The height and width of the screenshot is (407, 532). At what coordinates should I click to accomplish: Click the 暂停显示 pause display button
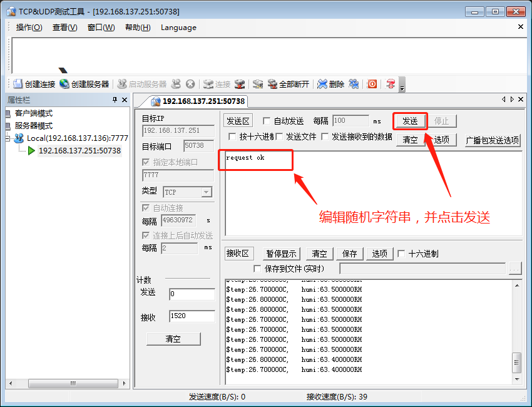click(281, 254)
